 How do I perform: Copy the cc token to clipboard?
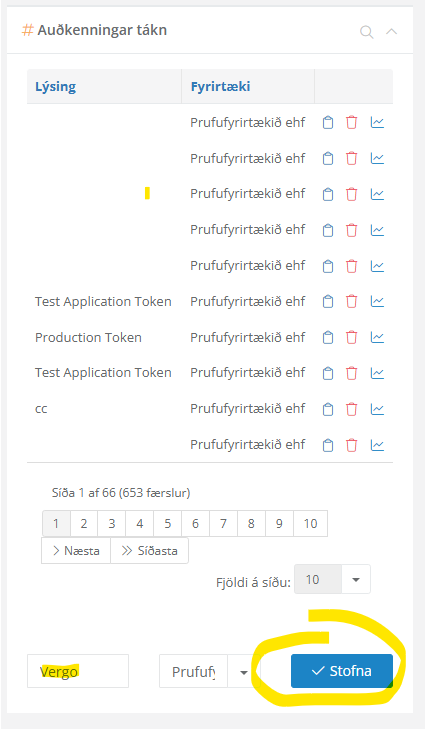328,409
